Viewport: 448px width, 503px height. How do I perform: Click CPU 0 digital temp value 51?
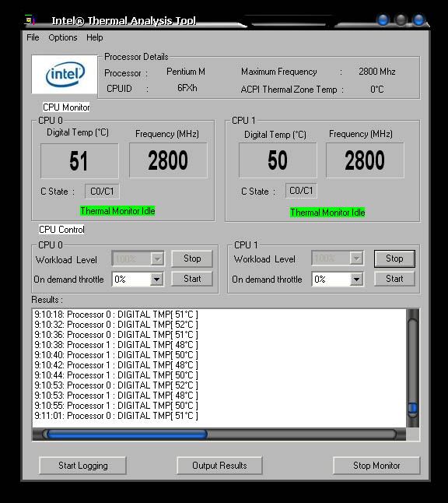click(x=79, y=160)
